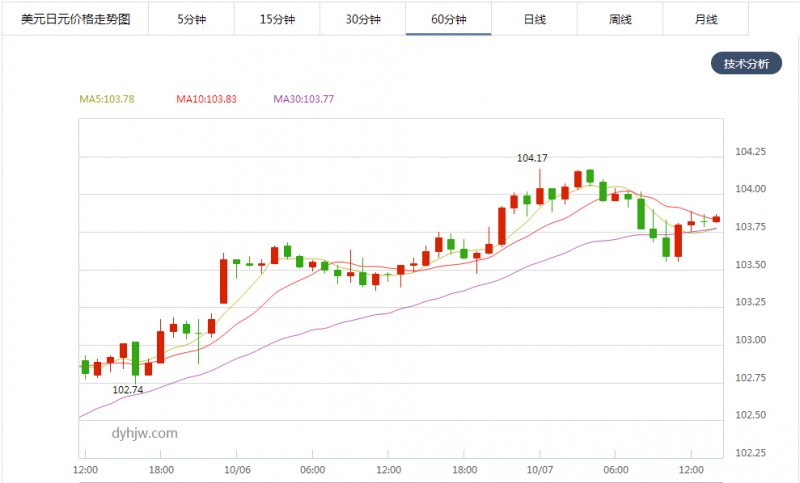Switch to the 5分钟 tab
The height and width of the screenshot is (483, 800).
point(191,19)
